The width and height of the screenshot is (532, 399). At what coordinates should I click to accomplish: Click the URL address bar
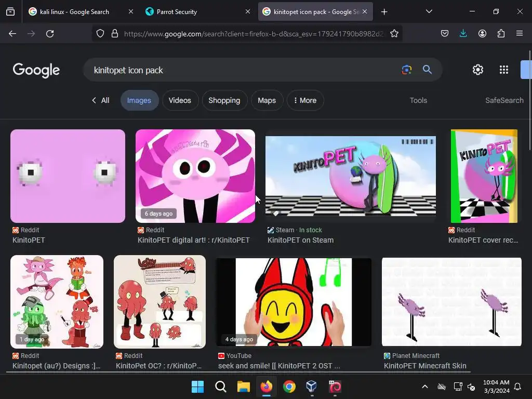click(253, 34)
